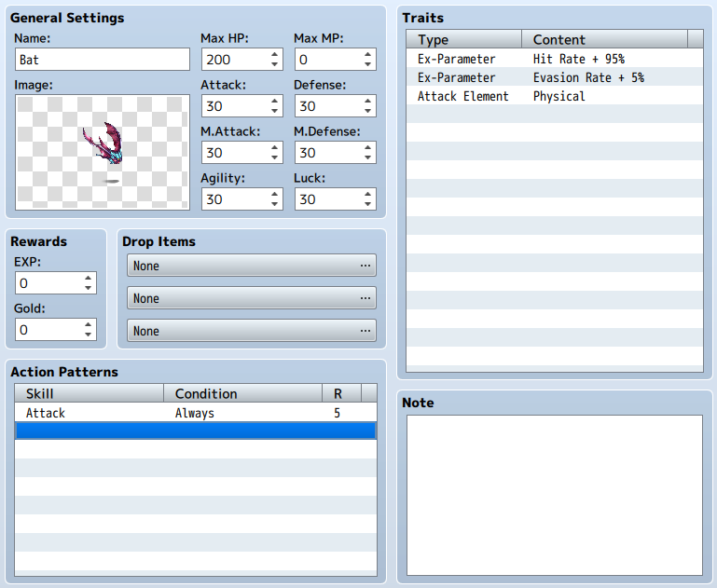Select the Evasion Rate + 5% trait
Image resolution: width=717 pixels, height=588 pixels.
[x=554, y=77]
